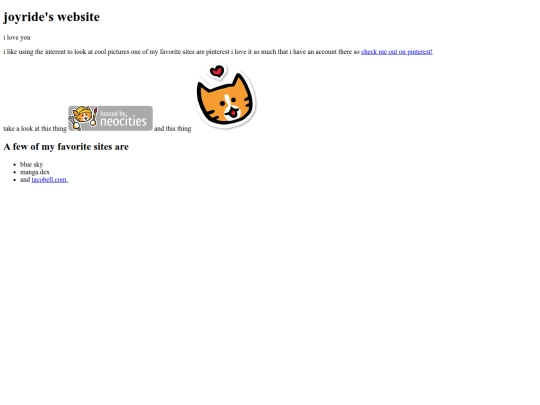This screenshot has height=405, width=540.
Task: Open the 'check me out on pinterest!' link
Action: click(x=397, y=52)
